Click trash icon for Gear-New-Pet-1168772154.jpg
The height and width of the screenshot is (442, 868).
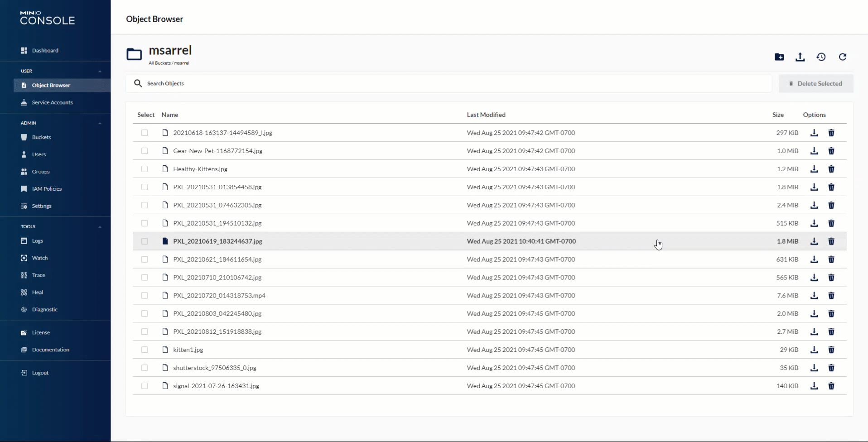click(831, 151)
